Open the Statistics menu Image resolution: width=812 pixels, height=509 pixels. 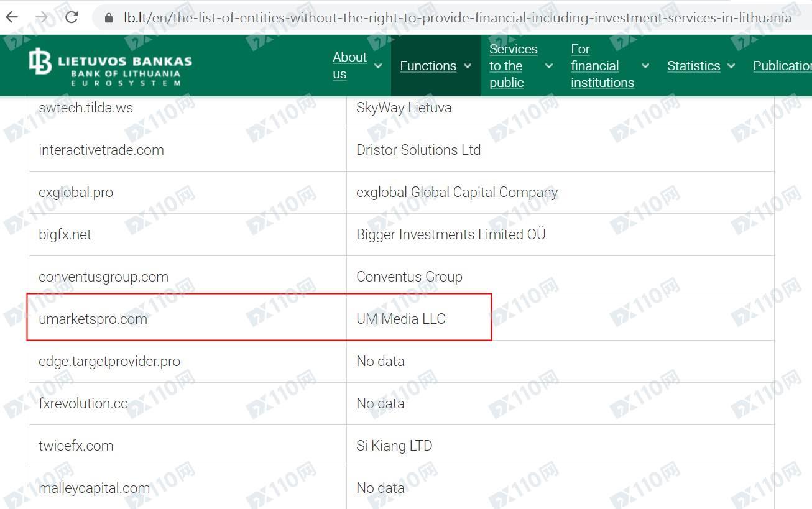693,66
